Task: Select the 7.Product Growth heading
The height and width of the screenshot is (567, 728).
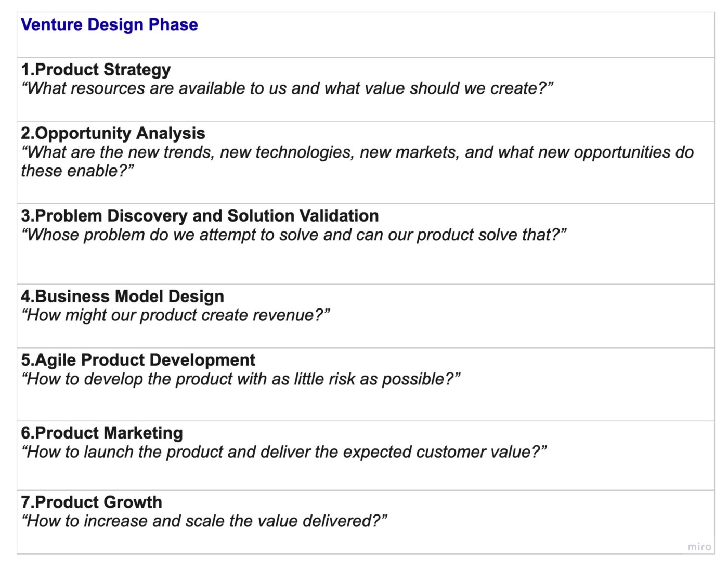Action: tap(92, 502)
